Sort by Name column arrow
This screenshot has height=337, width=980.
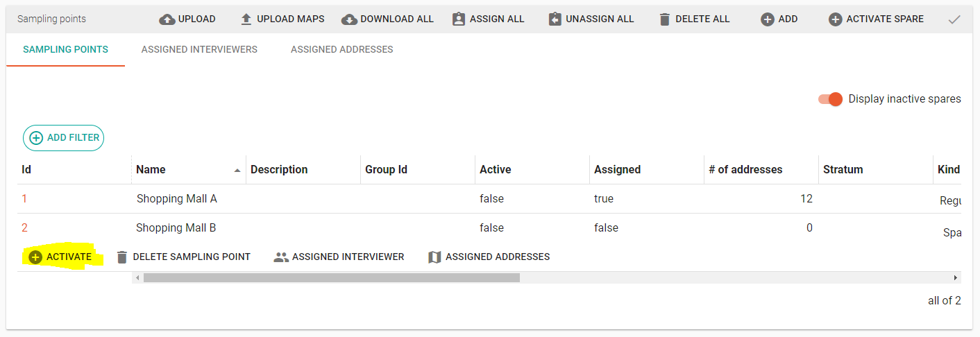click(x=237, y=170)
